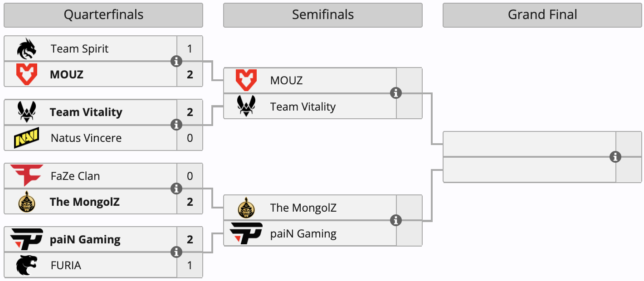Show Grand Final match info
Screen dimensions: 644x281
pyautogui.click(x=615, y=157)
